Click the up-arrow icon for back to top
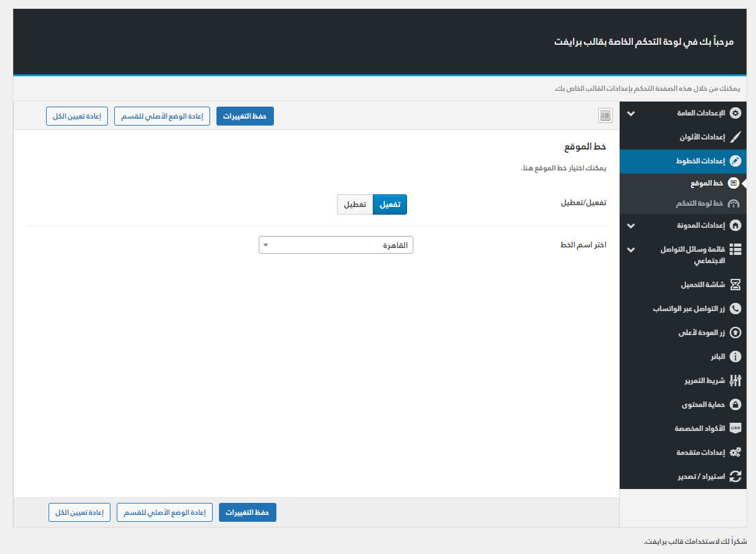756x554 pixels. point(735,333)
